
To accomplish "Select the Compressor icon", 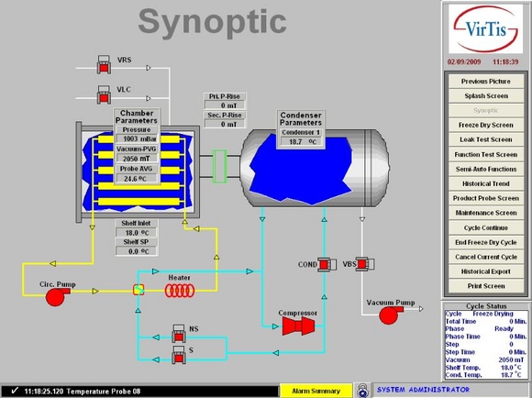I will tap(299, 326).
